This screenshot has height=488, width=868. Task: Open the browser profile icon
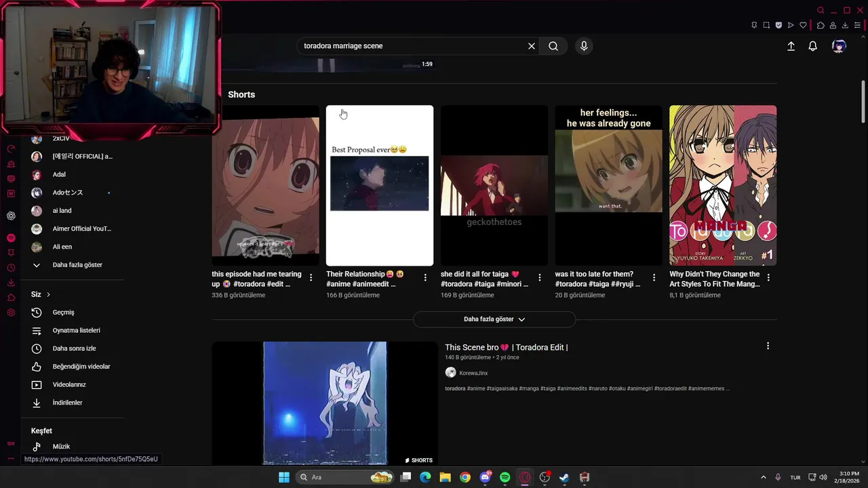[833, 25]
